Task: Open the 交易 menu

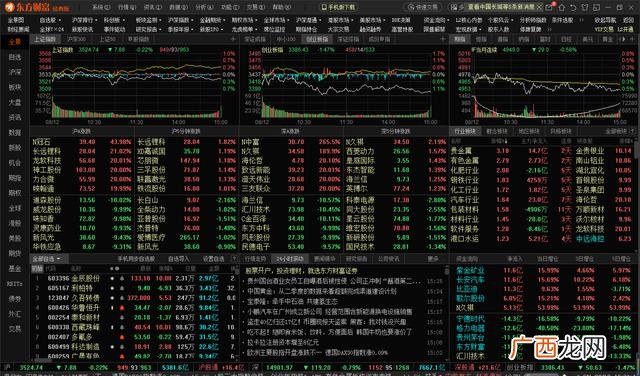Action: tap(255, 7)
